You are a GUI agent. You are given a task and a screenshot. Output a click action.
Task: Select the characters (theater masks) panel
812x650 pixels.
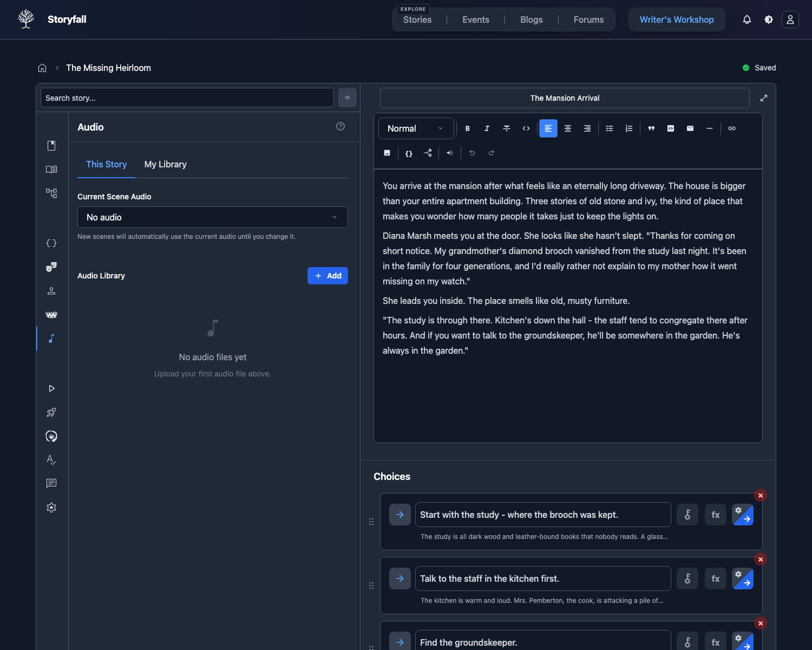click(51, 266)
